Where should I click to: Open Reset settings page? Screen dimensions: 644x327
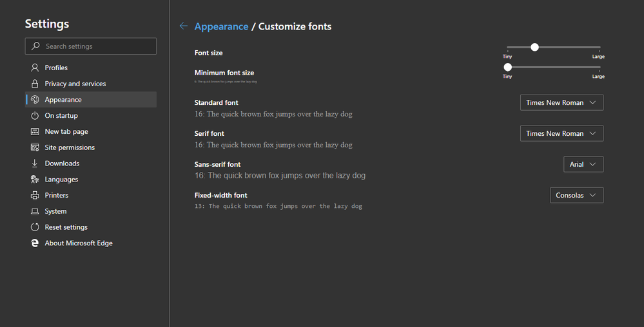[x=91, y=227]
